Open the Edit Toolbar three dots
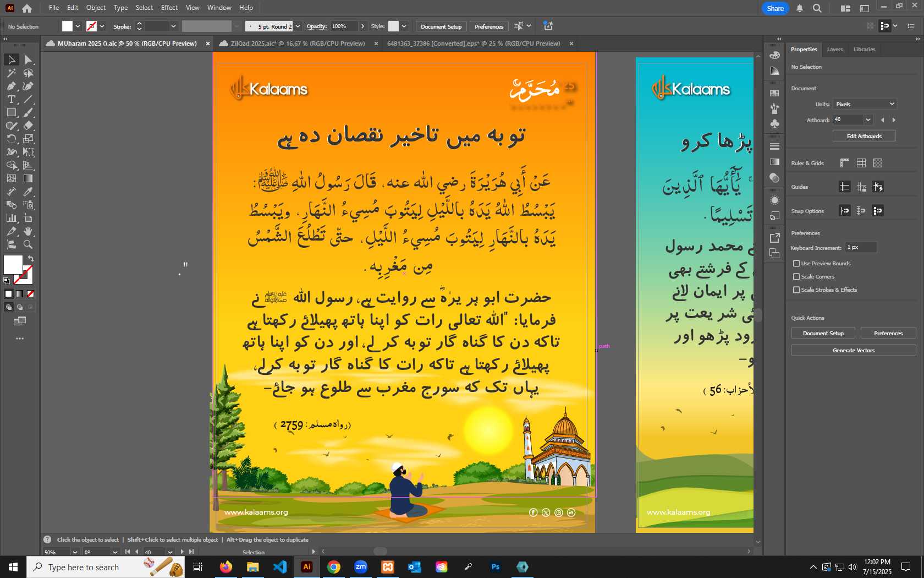924x578 pixels. tap(20, 339)
